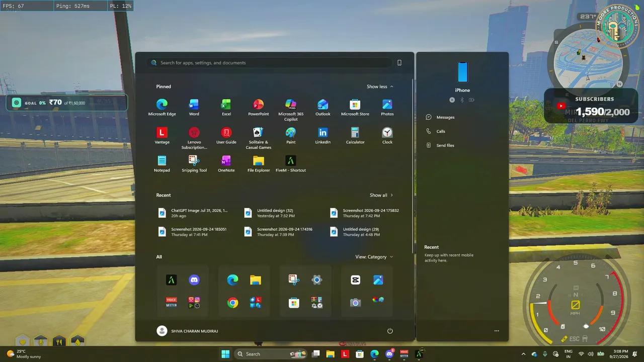Launch Solitaire & Casual Games
The width and height of the screenshot is (644, 362).
pos(259,138)
